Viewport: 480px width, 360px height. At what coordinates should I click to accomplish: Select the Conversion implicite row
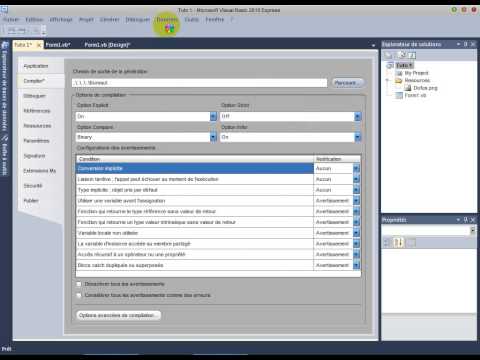195,169
